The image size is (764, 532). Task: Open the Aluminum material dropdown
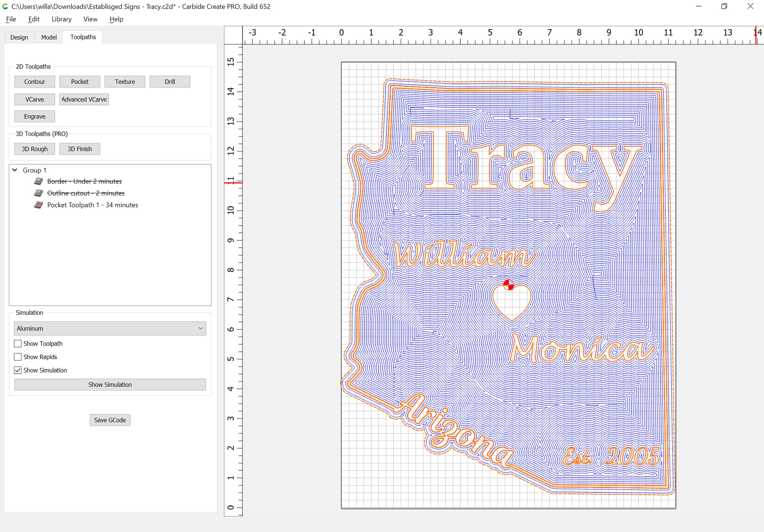point(110,328)
